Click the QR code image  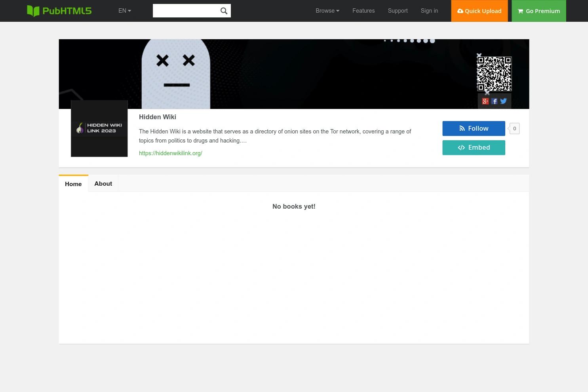[494, 74]
